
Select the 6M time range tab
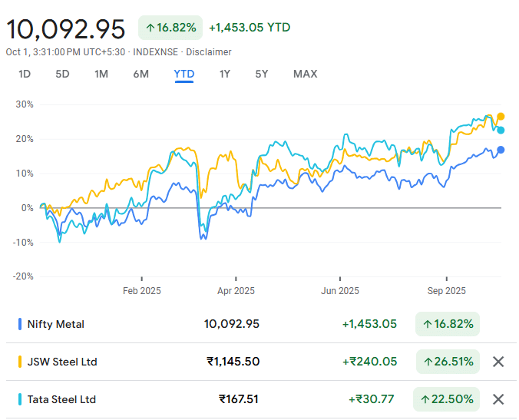pyautogui.click(x=140, y=74)
